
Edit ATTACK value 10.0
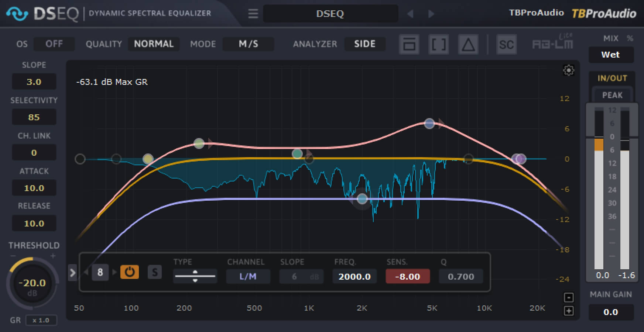(x=34, y=188)
